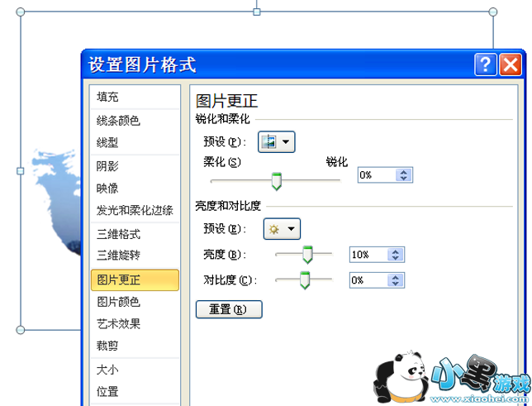Viewport: 532px width, 406px height.
Task: Open brightness/contrast 预设(E) preset dropdown
Action: click(282, 229)
